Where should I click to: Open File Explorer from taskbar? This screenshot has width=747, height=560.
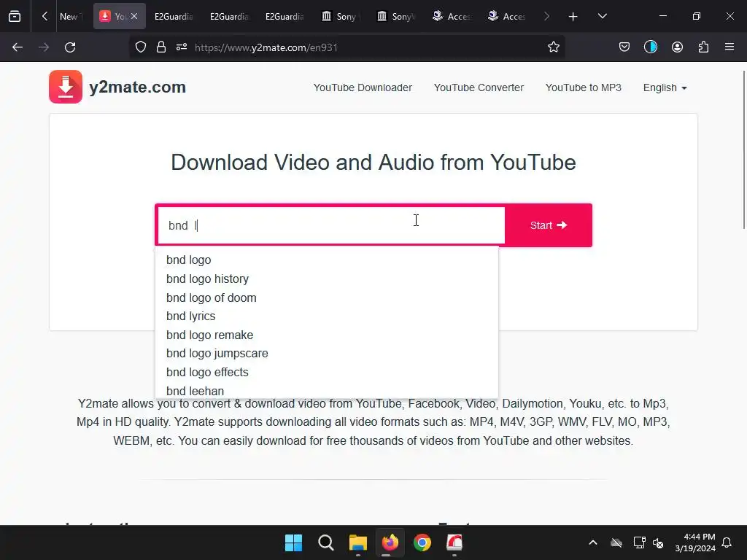pos(357,542)
